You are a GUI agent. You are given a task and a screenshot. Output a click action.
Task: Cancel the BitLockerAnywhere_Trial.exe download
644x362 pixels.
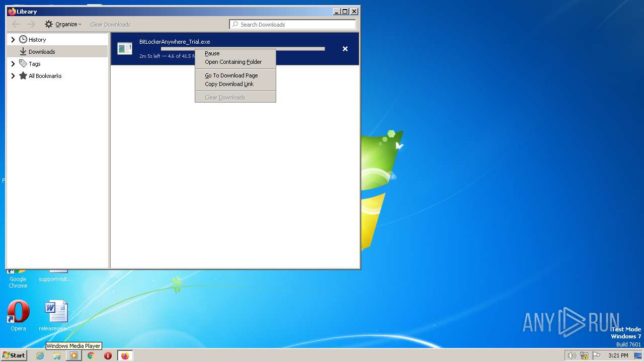pyautogui.click(x=345, y=49)
